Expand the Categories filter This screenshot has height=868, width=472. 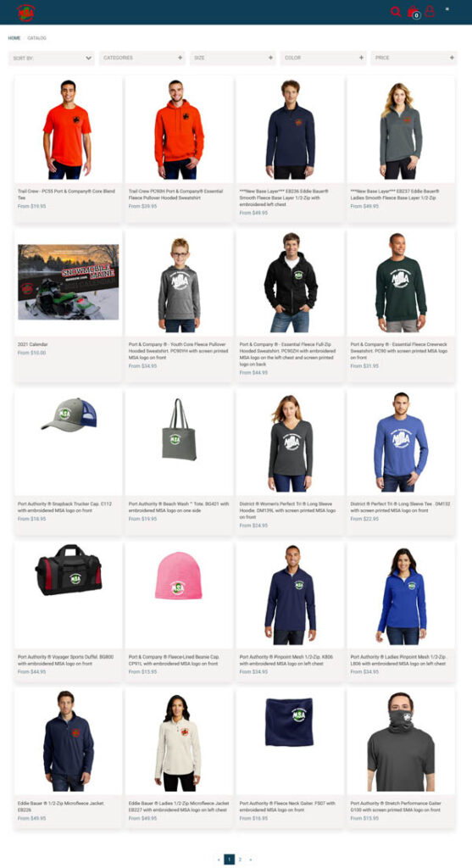pyautogui.click(x=142, y=58)
